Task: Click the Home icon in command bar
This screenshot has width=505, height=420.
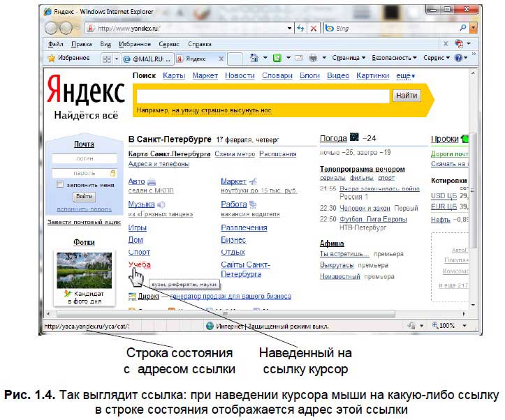Action: coord(254,58)
